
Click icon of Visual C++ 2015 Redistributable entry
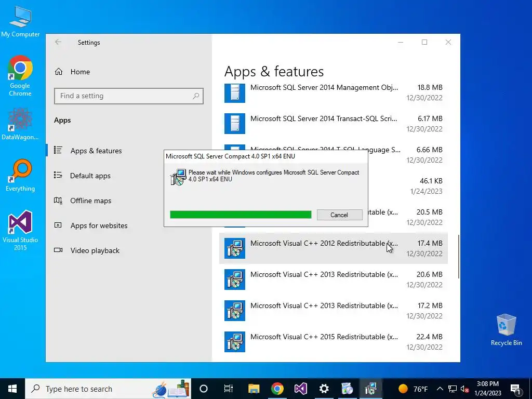coord(234,342)
